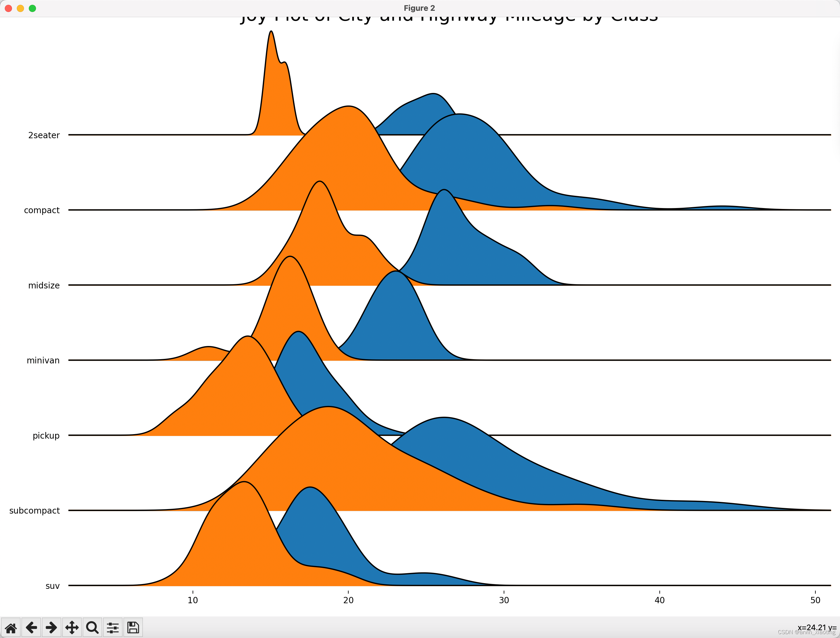Open the Configure subplots sliders icon

(113, 628)
